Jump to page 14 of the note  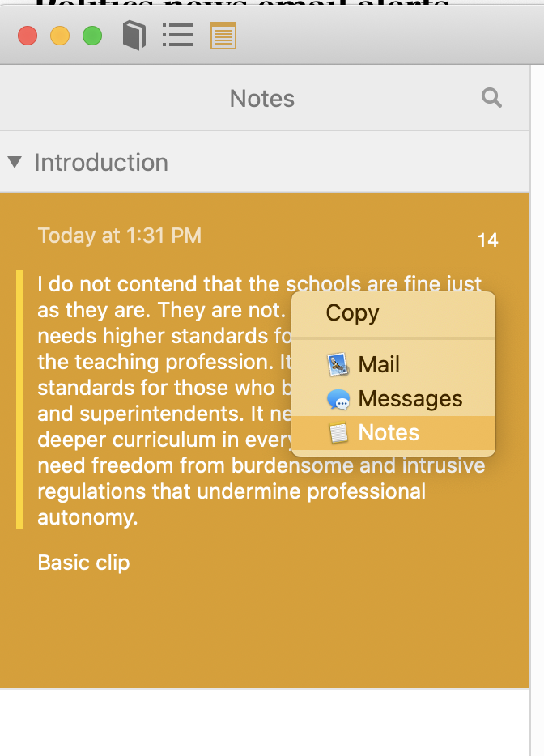[x=487, y=240]
